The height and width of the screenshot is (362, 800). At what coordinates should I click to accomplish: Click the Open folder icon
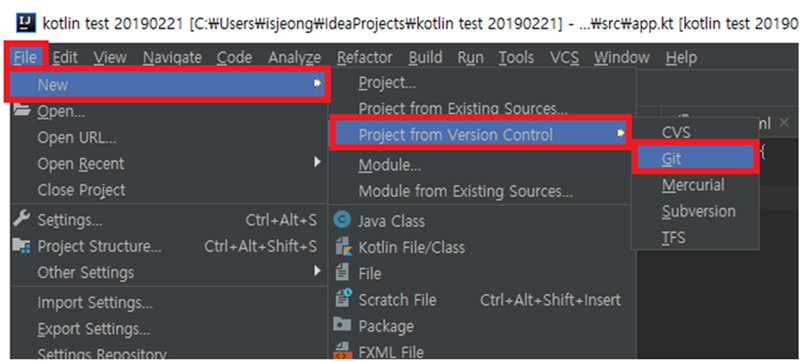(21, 110)
